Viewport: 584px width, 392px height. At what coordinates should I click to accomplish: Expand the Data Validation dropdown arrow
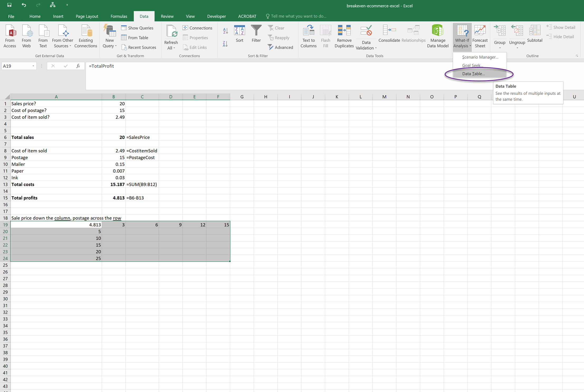point(376,48)
